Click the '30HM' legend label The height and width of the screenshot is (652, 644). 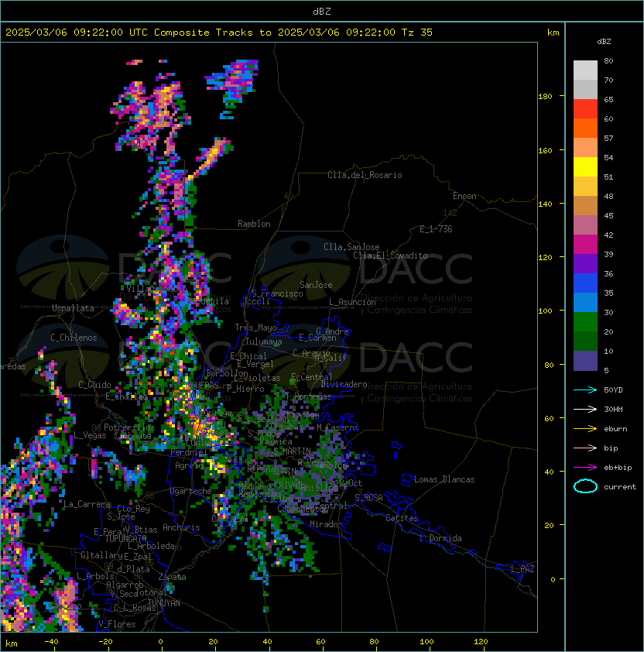click(613, 409)
